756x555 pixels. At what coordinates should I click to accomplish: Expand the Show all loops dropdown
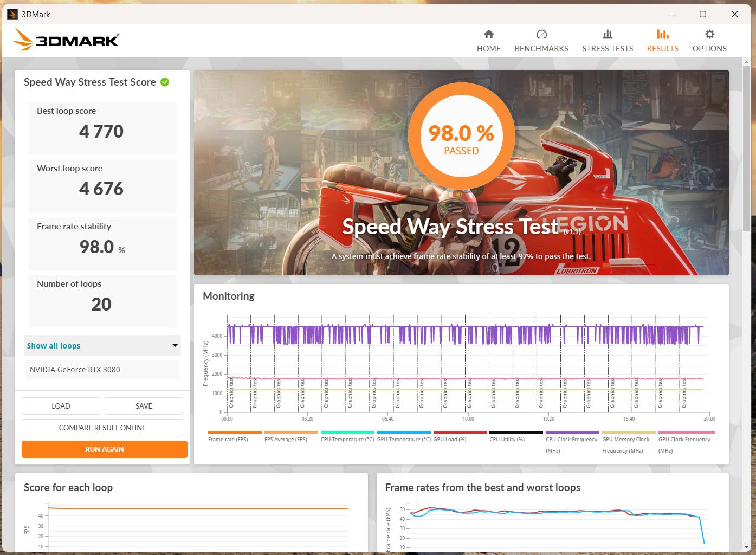pos(102,346)
